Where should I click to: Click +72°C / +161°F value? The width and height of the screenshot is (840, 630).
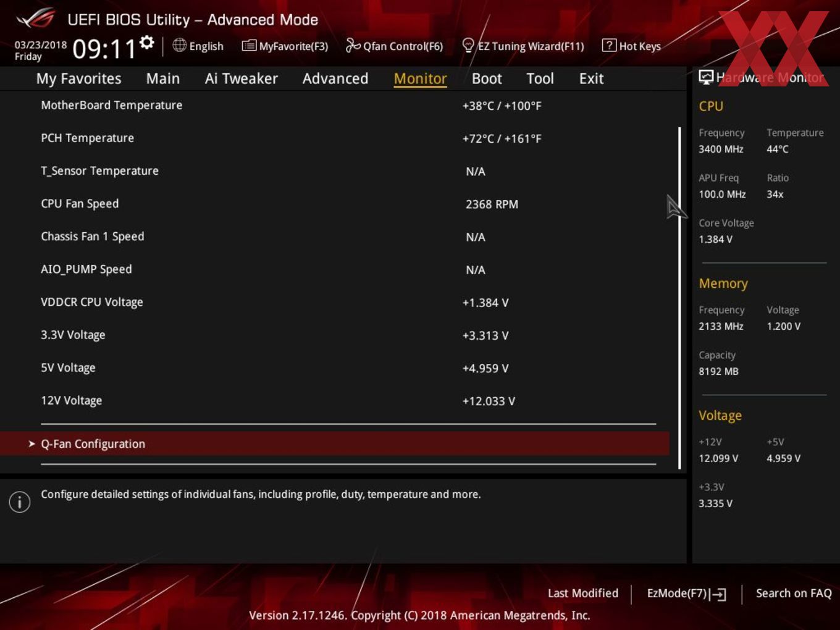tap(502, 138)
